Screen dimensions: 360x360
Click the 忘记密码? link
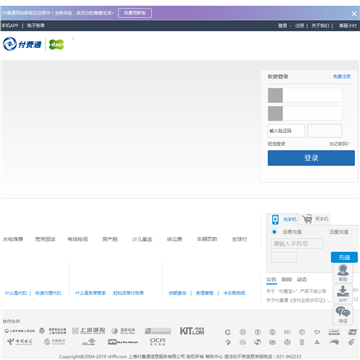tap(339, 144)
